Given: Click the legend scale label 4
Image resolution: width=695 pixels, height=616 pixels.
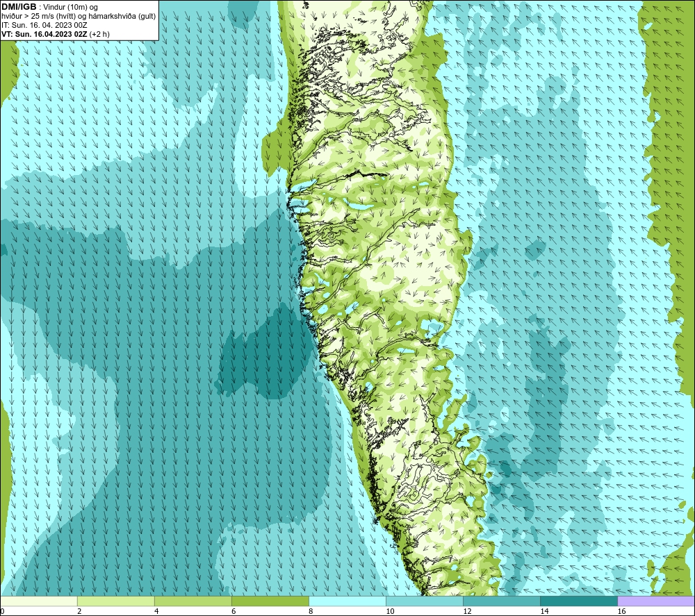Looking at the screenshot, I should (x=156, y=611).
